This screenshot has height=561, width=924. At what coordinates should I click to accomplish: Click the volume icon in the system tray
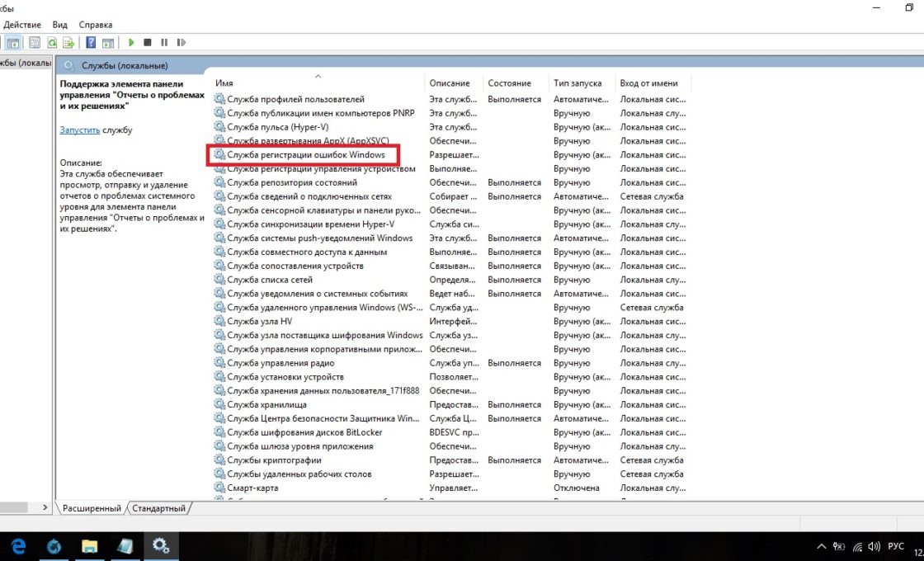tap(874, 547)
